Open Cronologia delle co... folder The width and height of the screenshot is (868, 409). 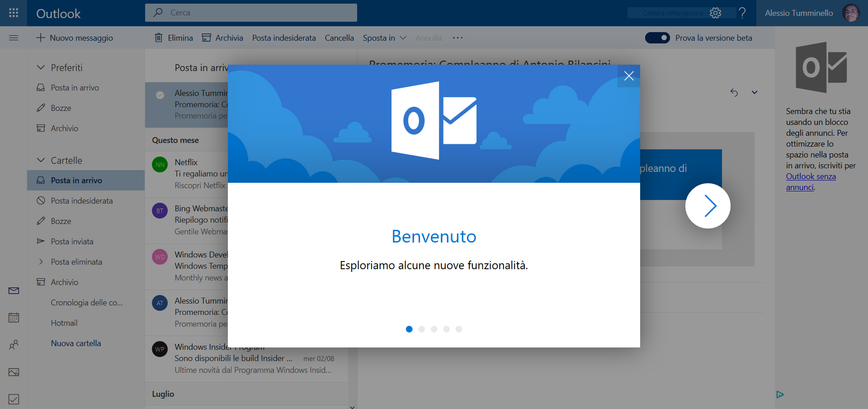click(86, 303)
